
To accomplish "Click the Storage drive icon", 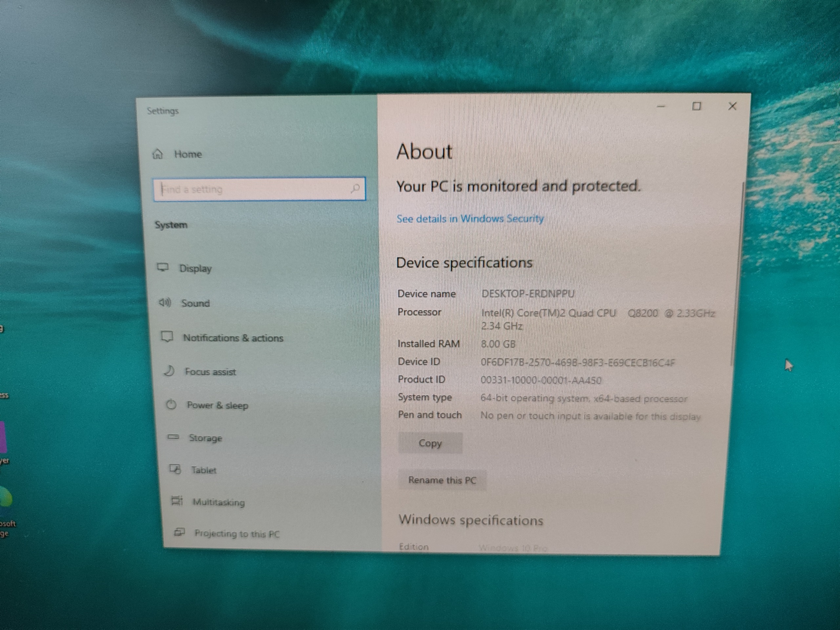I will (173, 437).
